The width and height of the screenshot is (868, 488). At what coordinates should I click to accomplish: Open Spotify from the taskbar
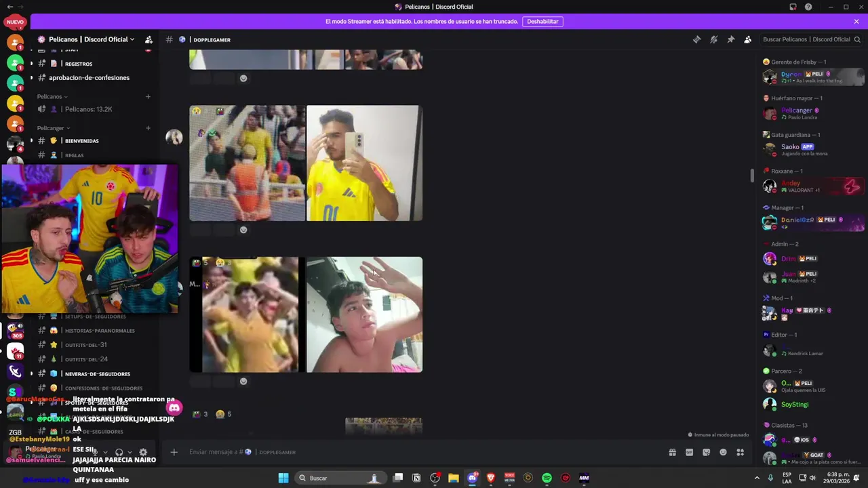click(547, 478)
